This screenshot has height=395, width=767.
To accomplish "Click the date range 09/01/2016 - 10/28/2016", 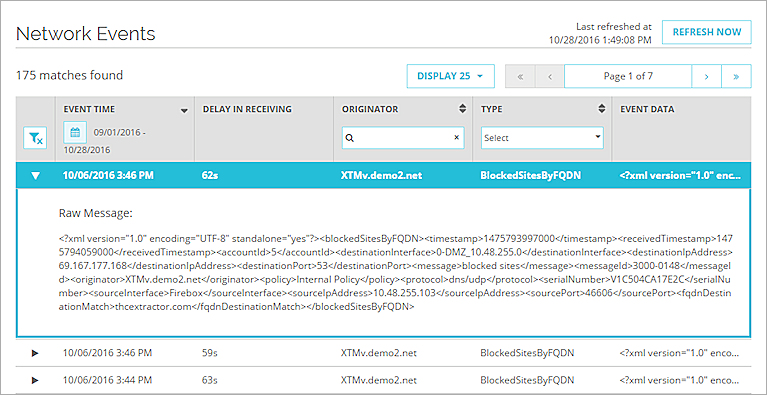I will (105, 141).
